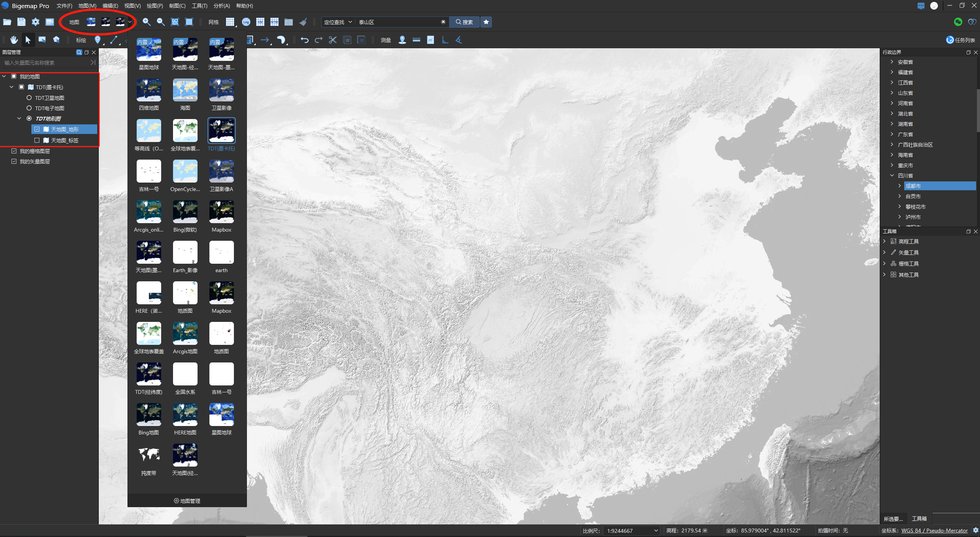Select the placemark pin drawing tool
This screenshot has height=537, width=980.
click(98, 40)
